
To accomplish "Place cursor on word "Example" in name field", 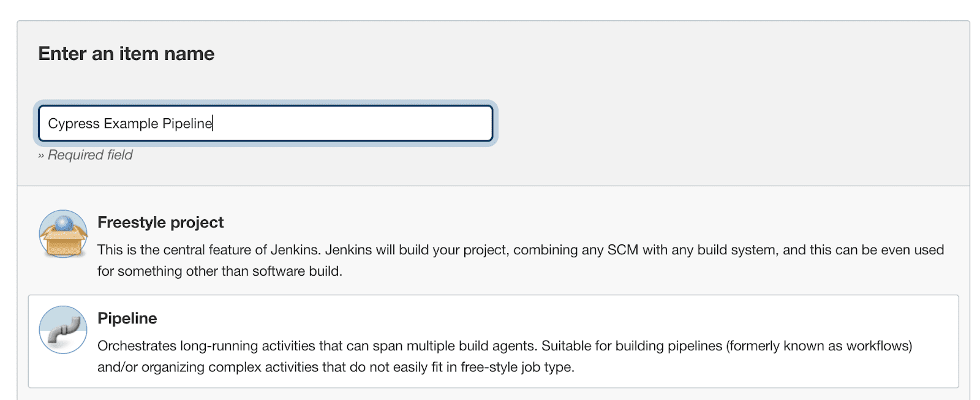I will 131,124.
